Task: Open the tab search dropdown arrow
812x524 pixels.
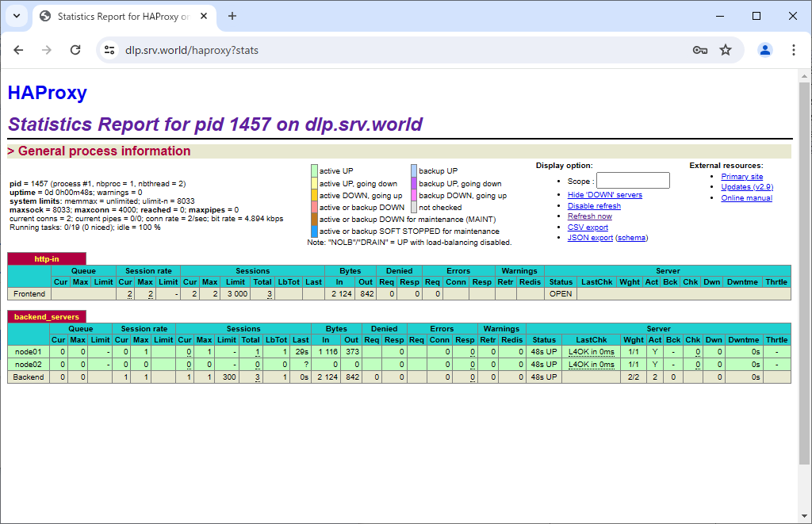Action: [17, 16]
